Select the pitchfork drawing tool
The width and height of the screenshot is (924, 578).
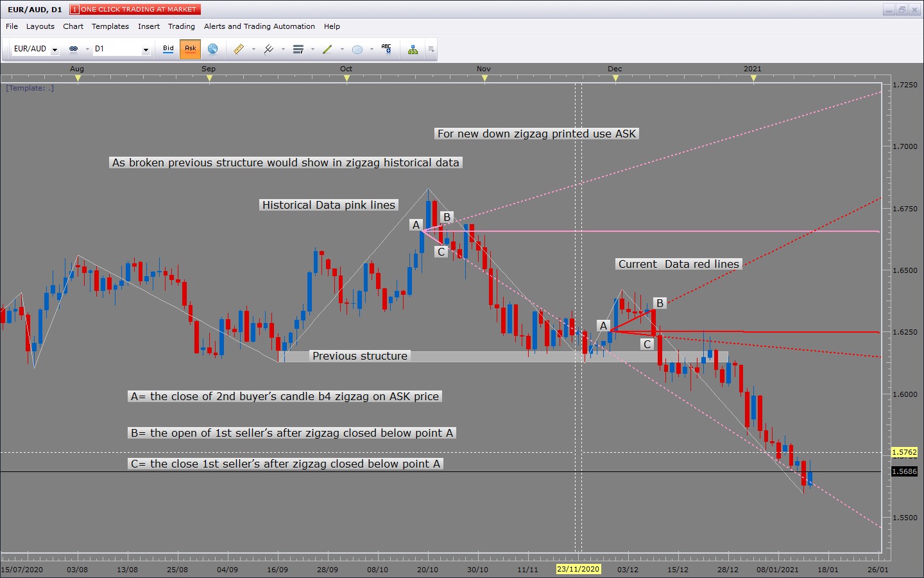point(268,49)
